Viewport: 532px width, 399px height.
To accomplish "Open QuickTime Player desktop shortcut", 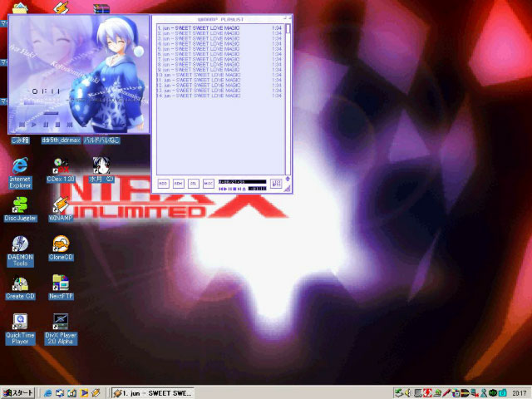I will click(20, 323).
